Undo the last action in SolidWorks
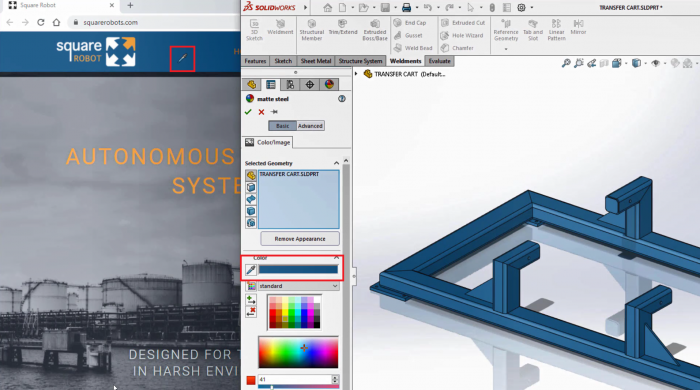700x390 pixels. (428, 8)
